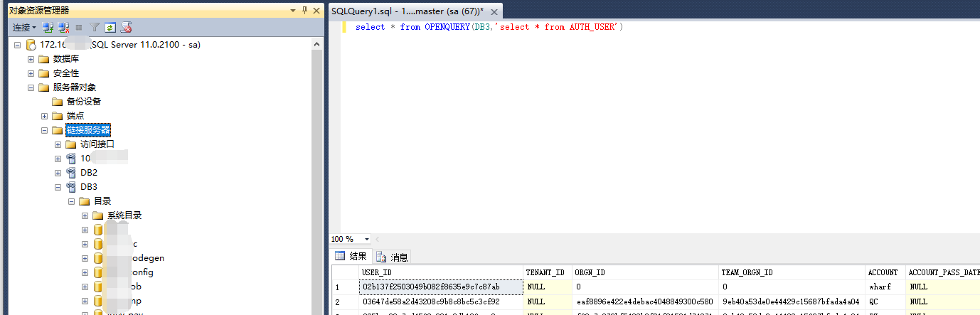
Task: Click the Refresh icon in Object Explorer
Action: [x=110, y=27]
